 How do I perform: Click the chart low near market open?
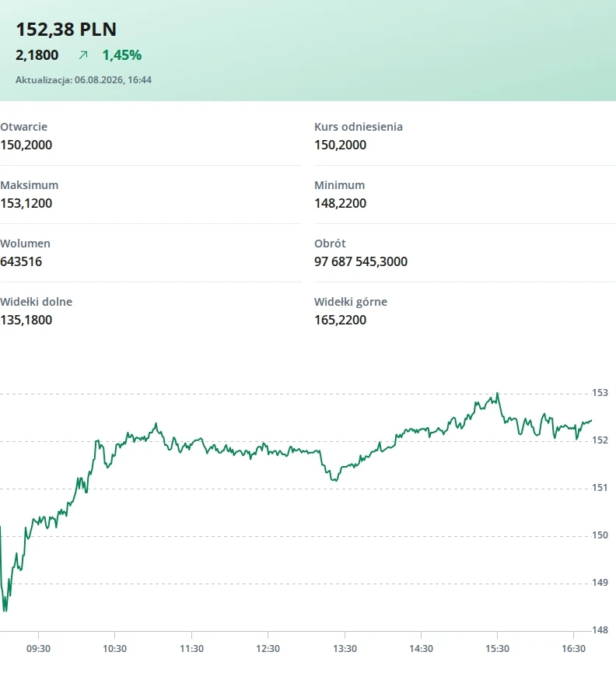pyautogui.click(x=5, y=610)
